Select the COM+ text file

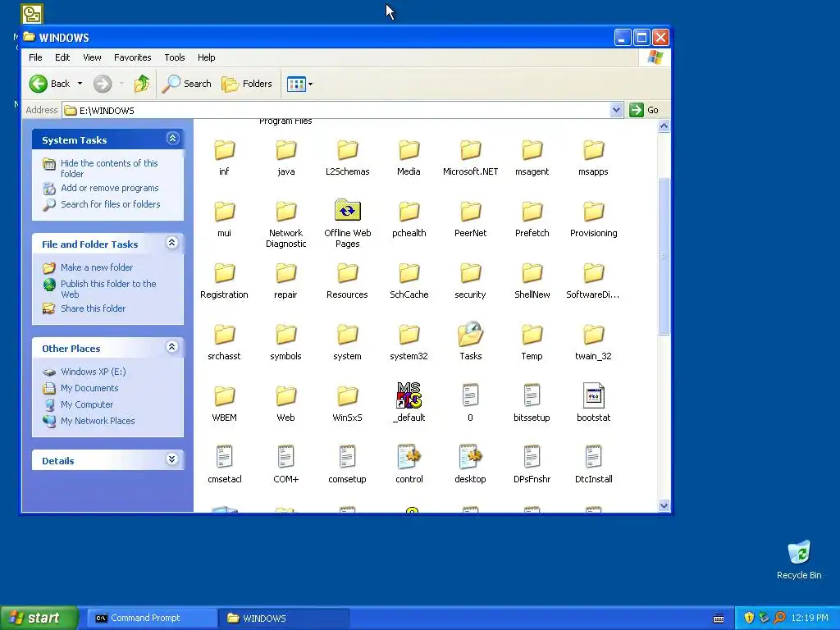coord(286,464)
